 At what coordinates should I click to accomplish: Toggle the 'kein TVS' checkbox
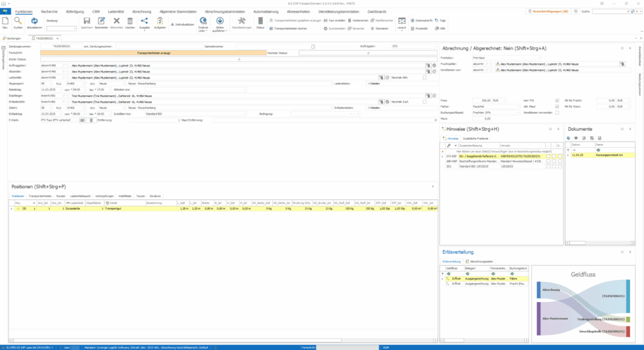[x=557, y=100]
